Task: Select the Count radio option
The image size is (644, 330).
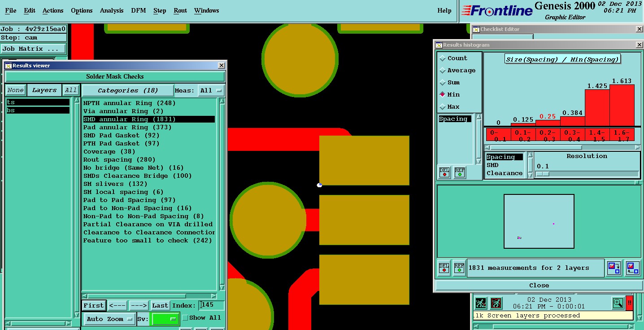Action: pos(454,58)
